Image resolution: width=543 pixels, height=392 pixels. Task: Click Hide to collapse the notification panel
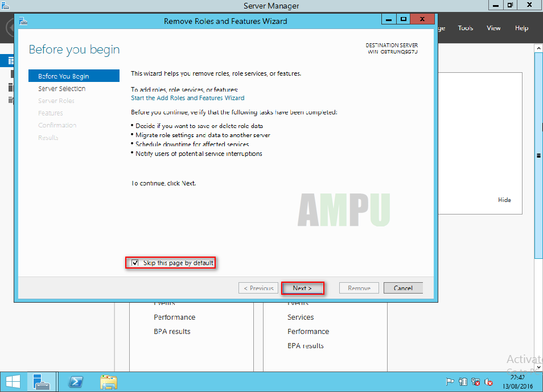pyautogui.click(x=504, y=200)
